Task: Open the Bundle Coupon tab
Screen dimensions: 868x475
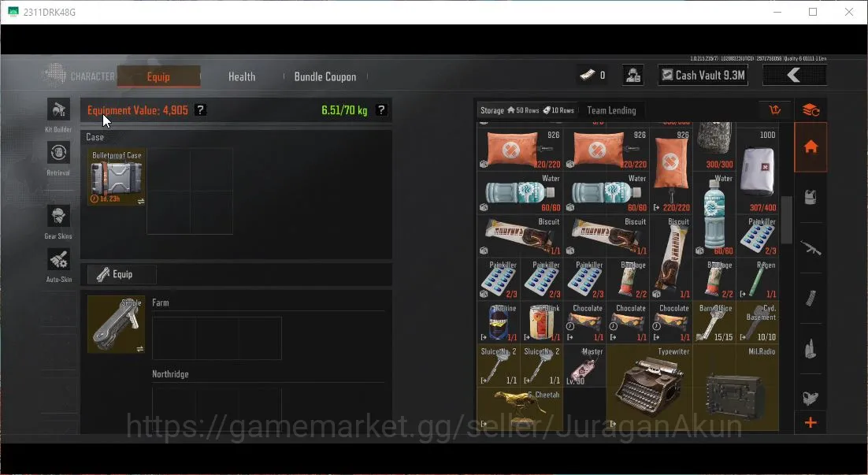Action: pyautogui.click(x=325, y=76)
